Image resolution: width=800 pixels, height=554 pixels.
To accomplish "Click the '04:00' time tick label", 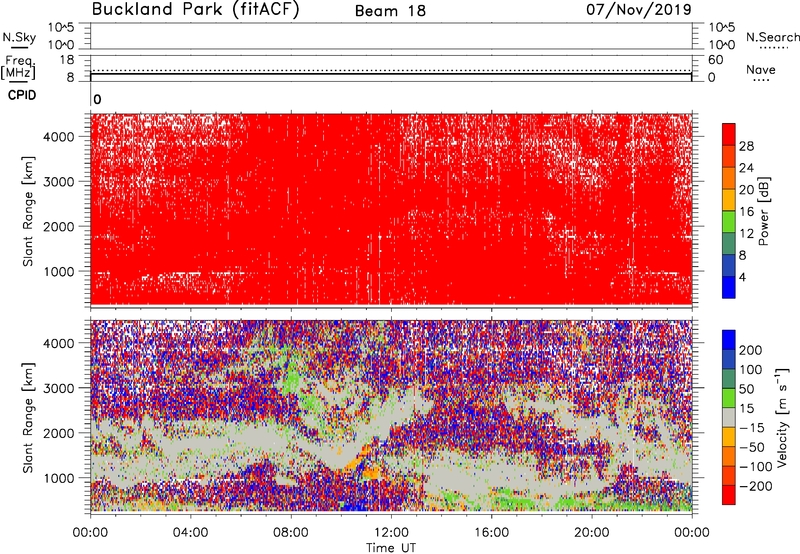I will (x=190, y=533).
